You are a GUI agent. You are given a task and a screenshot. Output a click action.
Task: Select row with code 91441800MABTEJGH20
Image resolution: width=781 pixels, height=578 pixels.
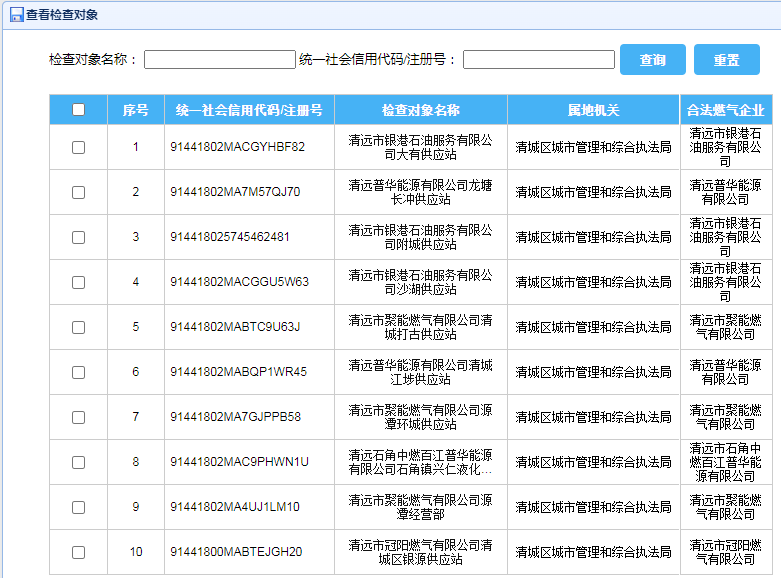tap(236, 552)
